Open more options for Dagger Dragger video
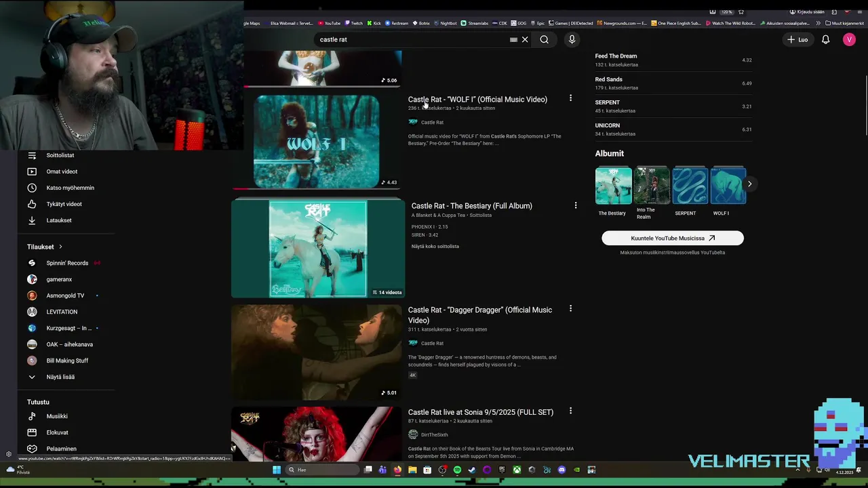Image resolution: width=868 pixels, height=488 pixels. tap(570, 308)
